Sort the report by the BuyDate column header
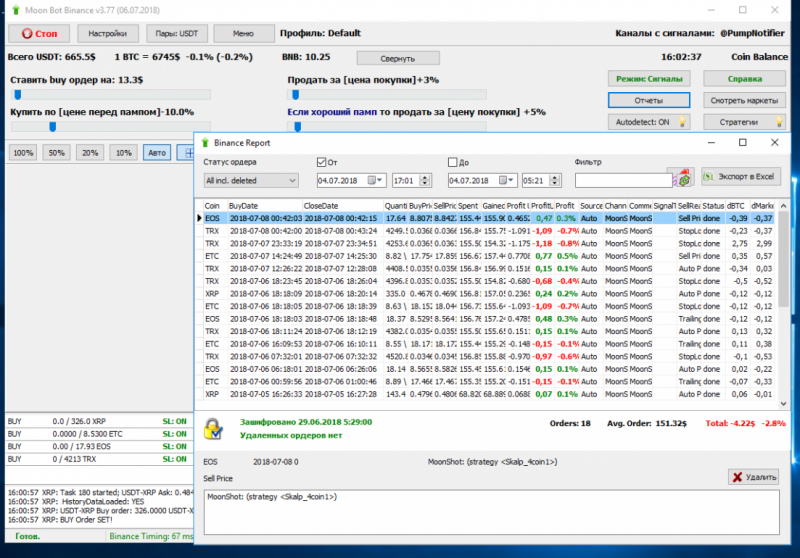The width and height of the screenshot is (800, 558). (x=264, y=206)
